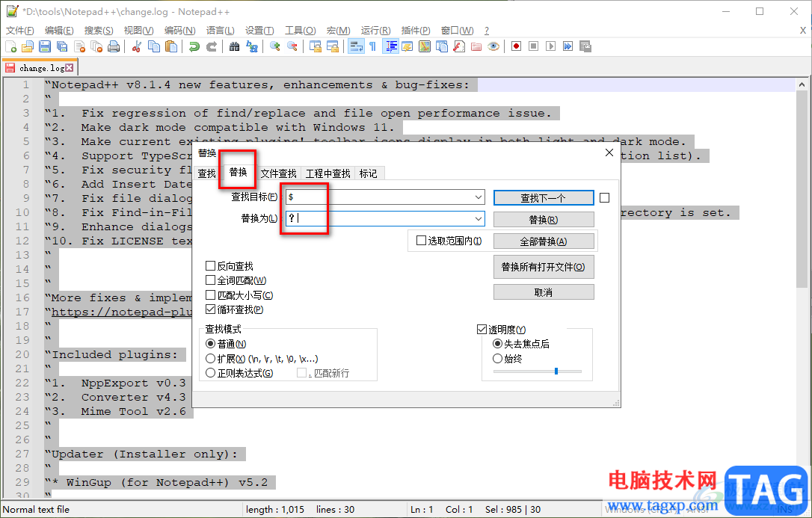Click the 替换(R) button

pos(544,220)
